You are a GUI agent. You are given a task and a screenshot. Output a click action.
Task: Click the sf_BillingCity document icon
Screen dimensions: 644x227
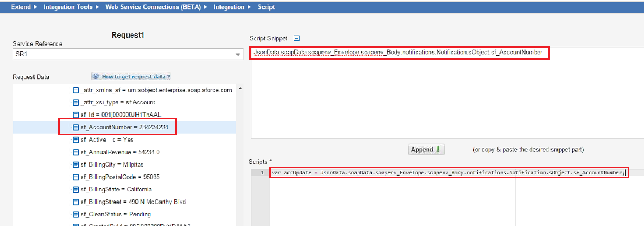tap(76, 164)
